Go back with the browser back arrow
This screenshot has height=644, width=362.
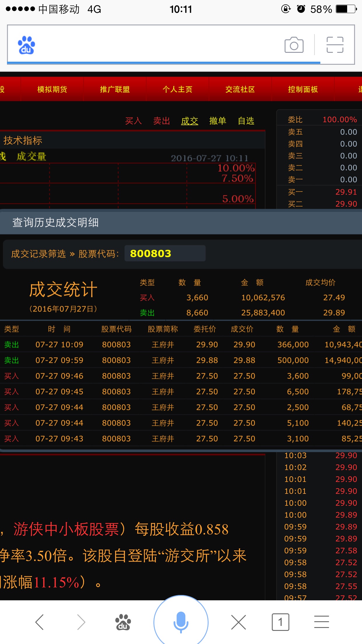click(40, 622)
